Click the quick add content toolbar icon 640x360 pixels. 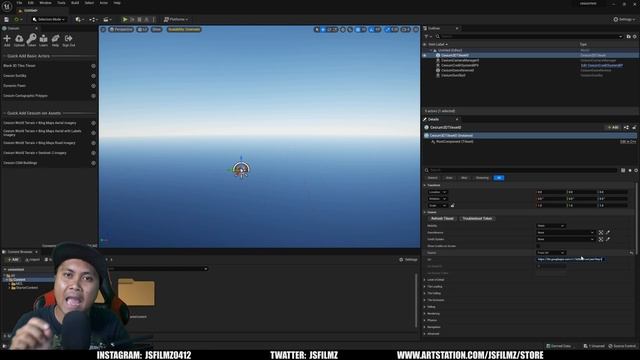pos(80,19)
